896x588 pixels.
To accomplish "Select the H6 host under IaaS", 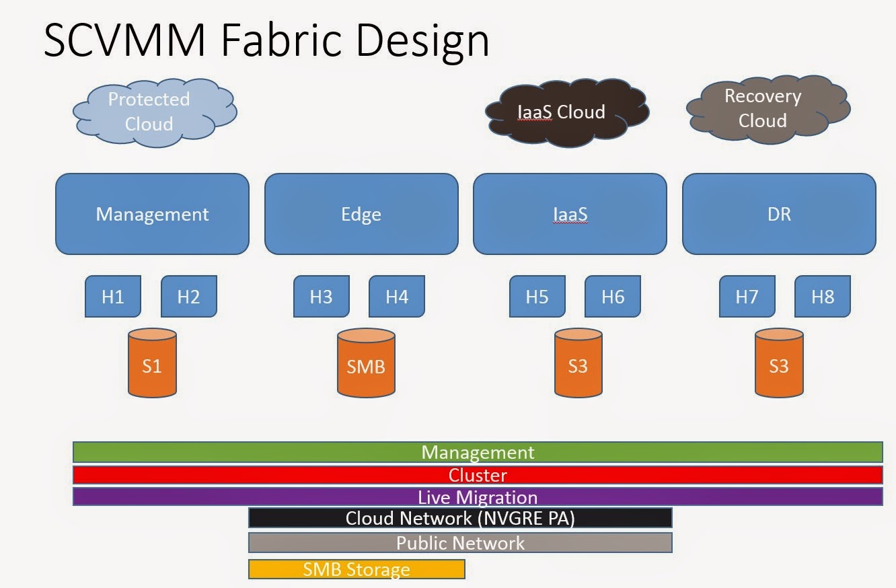I will [612, 296].
